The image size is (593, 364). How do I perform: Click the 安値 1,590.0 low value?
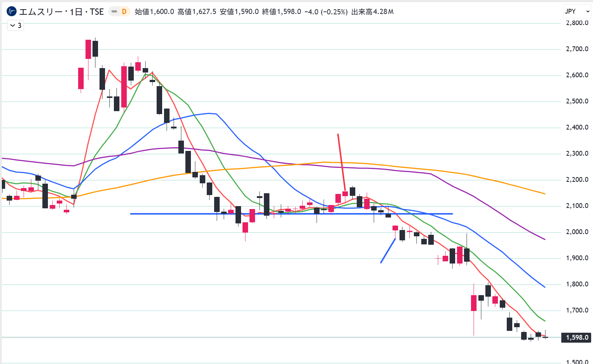click(x=239, y=12)
